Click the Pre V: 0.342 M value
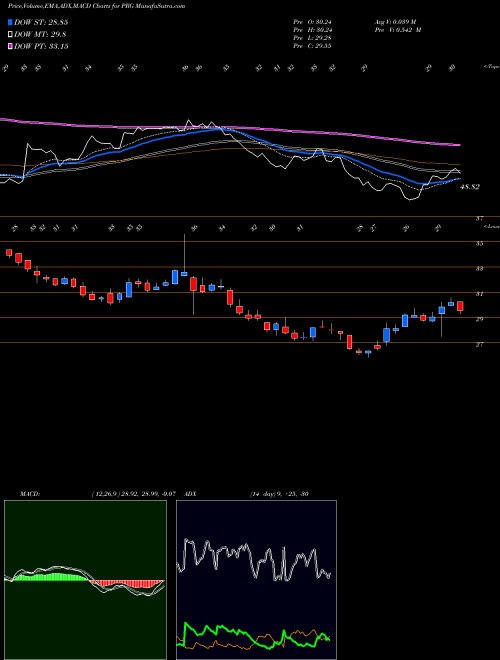The image size is (500, 660). click(397, 30)
